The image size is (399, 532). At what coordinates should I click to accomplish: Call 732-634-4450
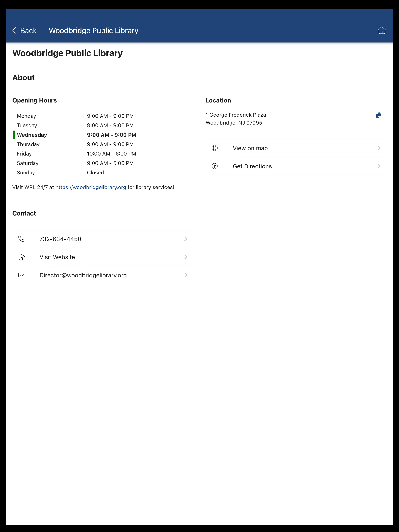click(103, 239)
